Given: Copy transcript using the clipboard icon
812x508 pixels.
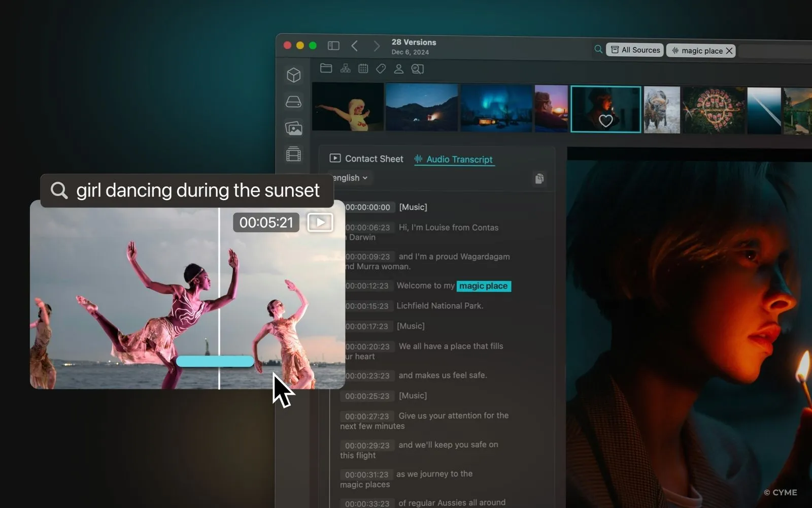Looking at the screenshot, I should 539,178.
